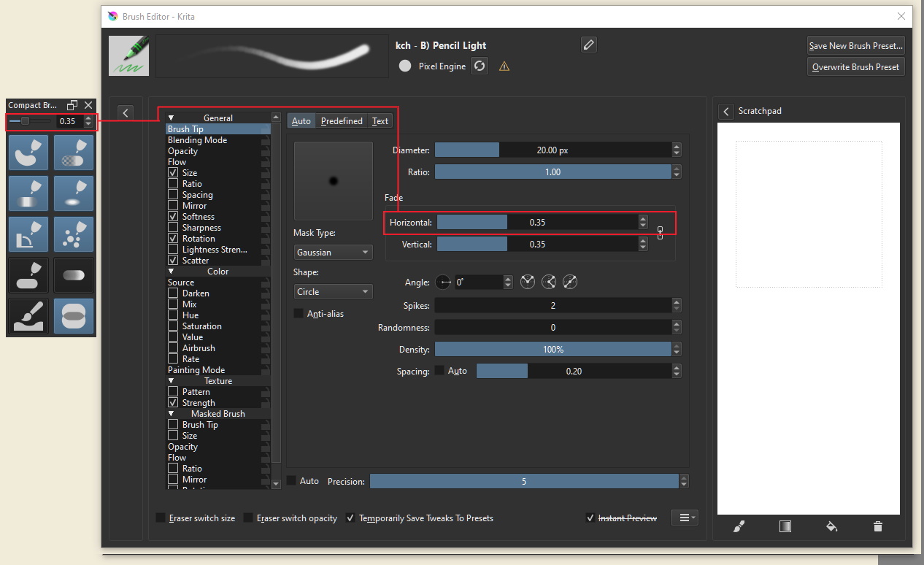
Task: Click the yellow warning triangle icon
Action: [504, 66]
